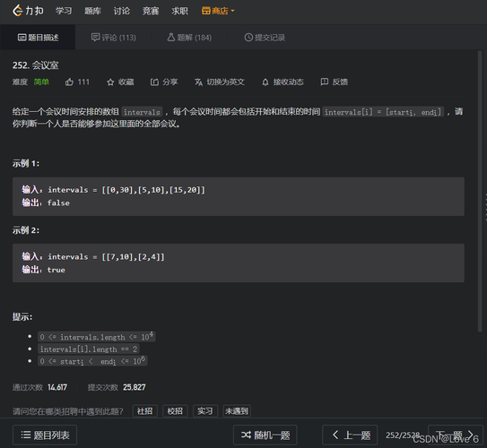
Task: Like the problem with thumbs-up icon
Action: pos(69,82)
